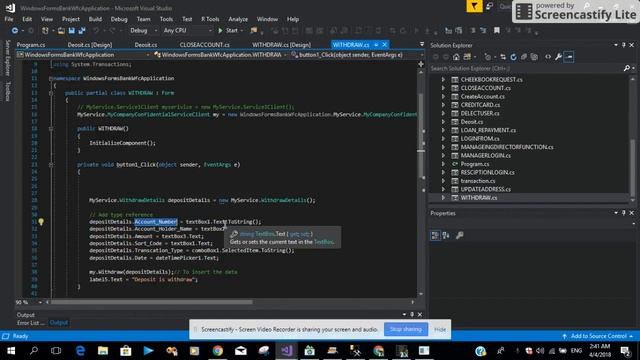Toggle Preview Selected Items in Solution Explorer
The width and height of the screenshot is (640, 360).
pos(569,57)
